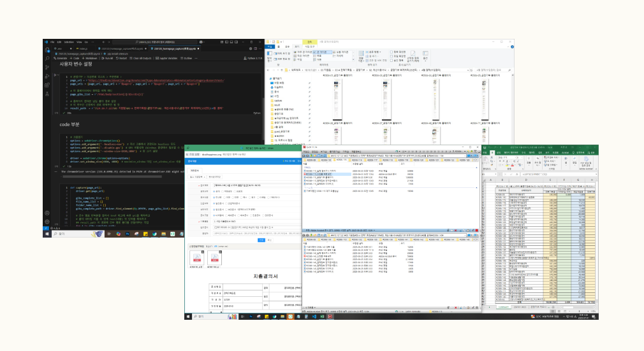The height and width of the screenshot is (351, 644).
Task: Open address bar history dropdown in File Explorer
Action: 468,70
